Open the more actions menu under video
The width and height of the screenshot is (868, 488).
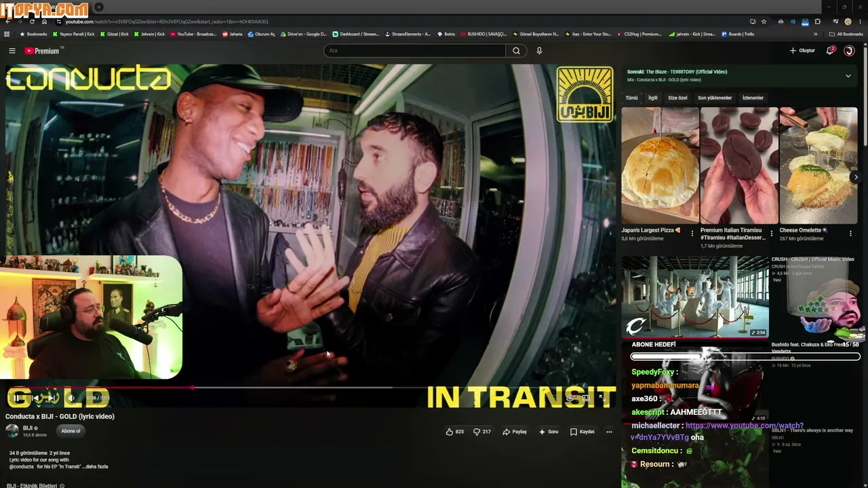coord(609,432)
